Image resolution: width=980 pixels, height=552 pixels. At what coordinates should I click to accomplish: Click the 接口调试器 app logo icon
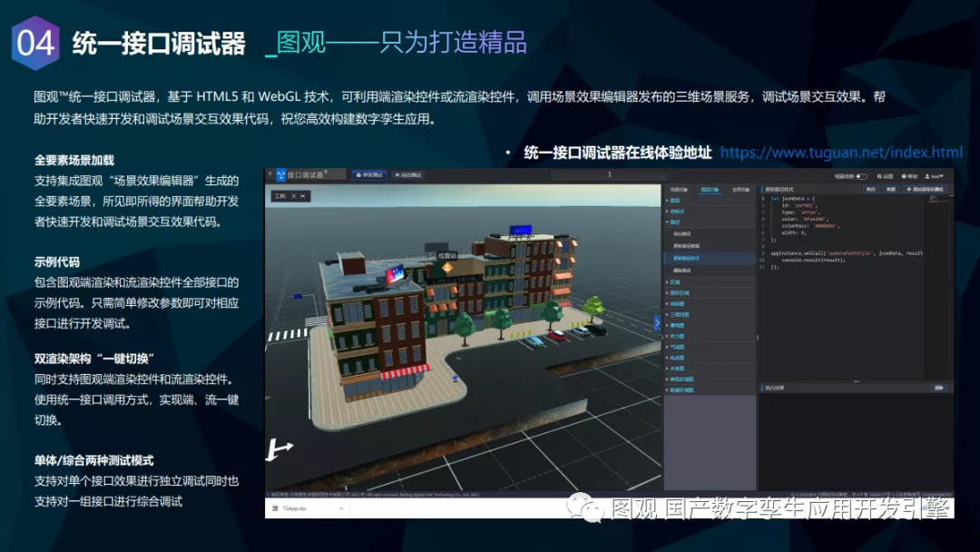point(280,175)
